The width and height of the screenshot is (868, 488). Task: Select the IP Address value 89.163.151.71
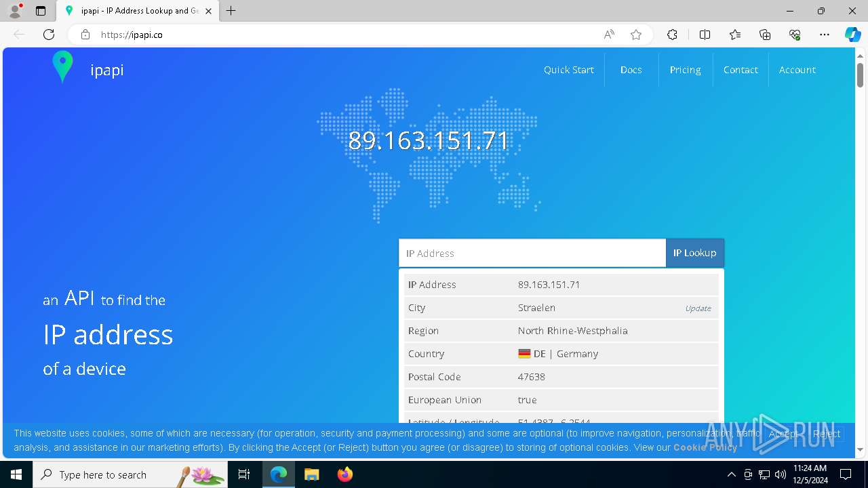point(549,285)
